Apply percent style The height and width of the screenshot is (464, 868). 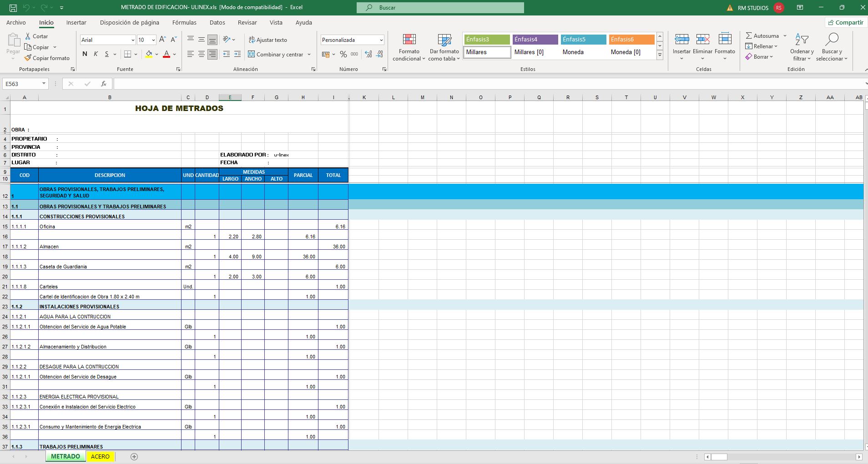343,54
